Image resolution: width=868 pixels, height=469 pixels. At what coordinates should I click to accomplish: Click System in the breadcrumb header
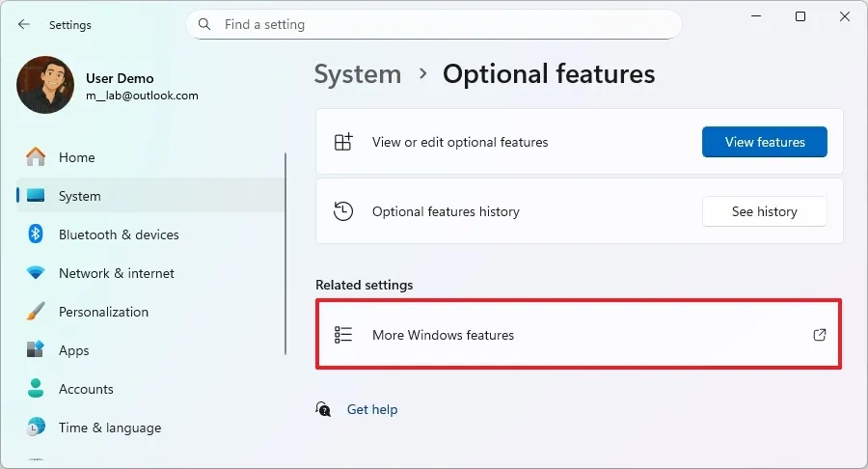(357, 74)
